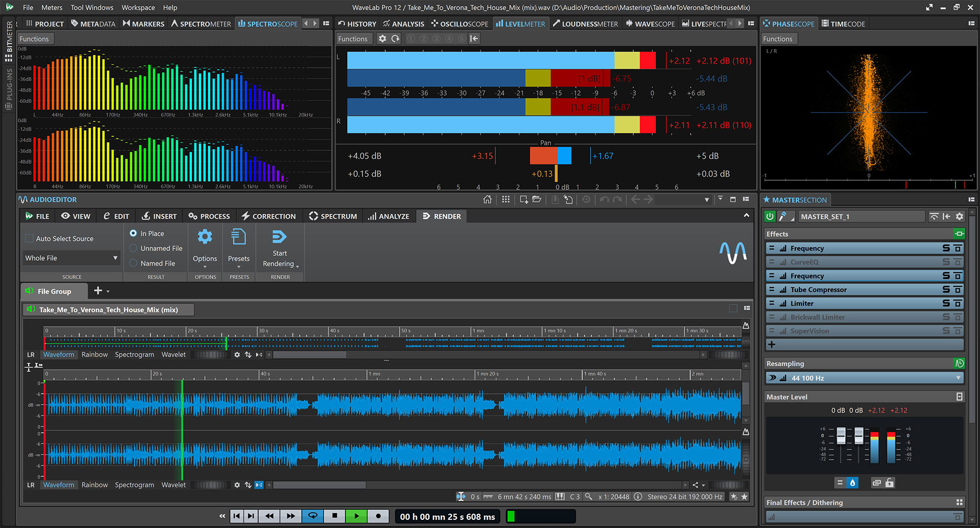Select Rainbow view in overview track
This screenshot has width=980, height=528.
click(x=94, y=355)
